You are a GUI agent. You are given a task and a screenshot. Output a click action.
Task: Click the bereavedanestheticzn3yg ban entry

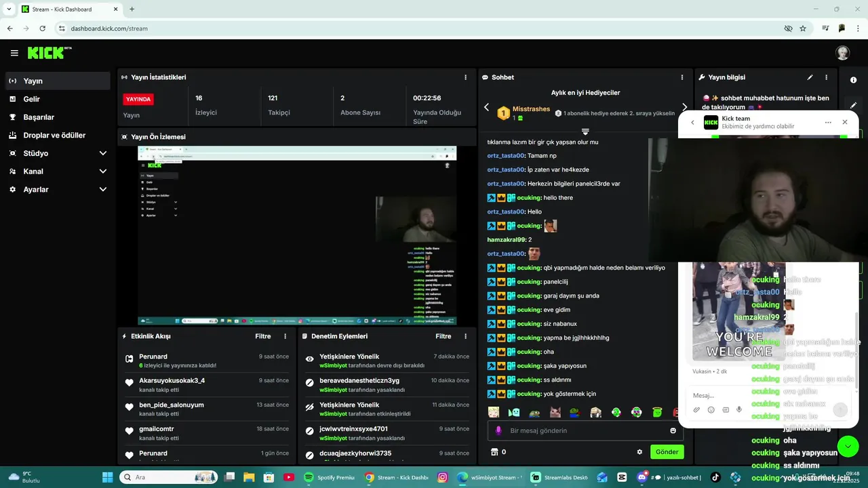pyautogui.click(x=388, y=384)
